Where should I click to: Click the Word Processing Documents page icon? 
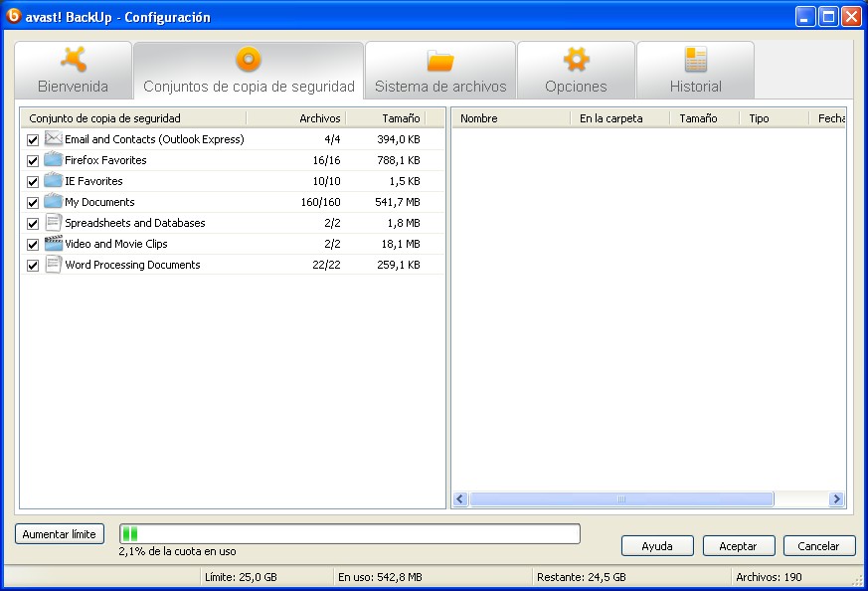pos(53,265)
